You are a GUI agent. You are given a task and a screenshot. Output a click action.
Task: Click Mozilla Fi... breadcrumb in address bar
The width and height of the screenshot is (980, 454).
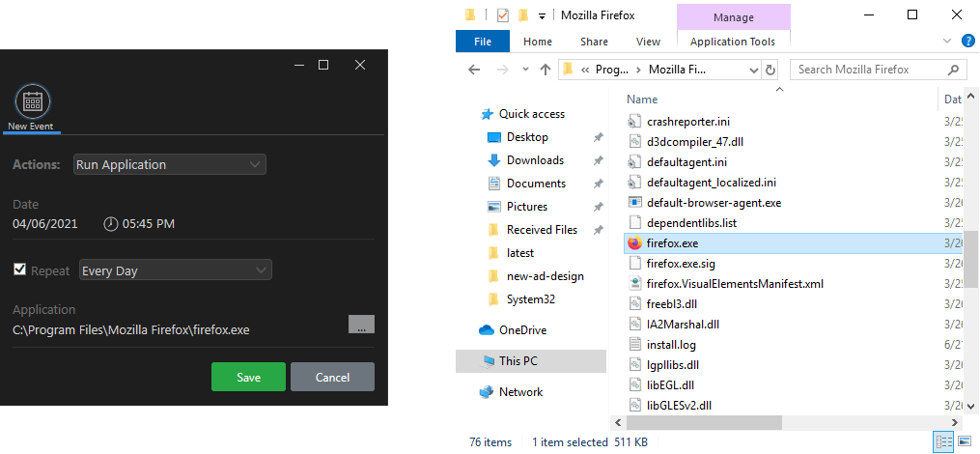coord(678,71)
